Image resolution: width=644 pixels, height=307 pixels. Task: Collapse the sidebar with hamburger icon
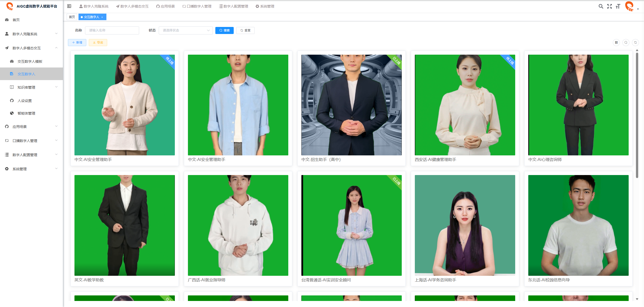69,6
